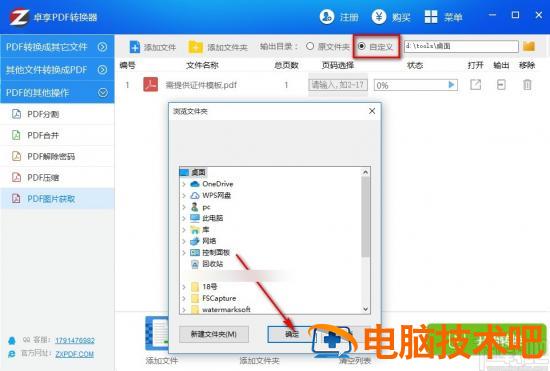Select 控制面板 icon in tree
This screenshot has width=550, height=371.
195,252
